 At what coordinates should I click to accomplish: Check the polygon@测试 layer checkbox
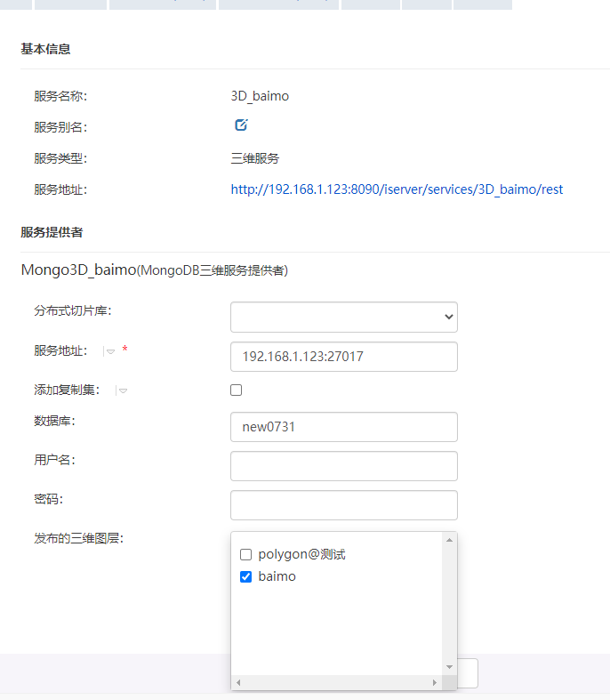pyautogui.click(x=246, y=555)
